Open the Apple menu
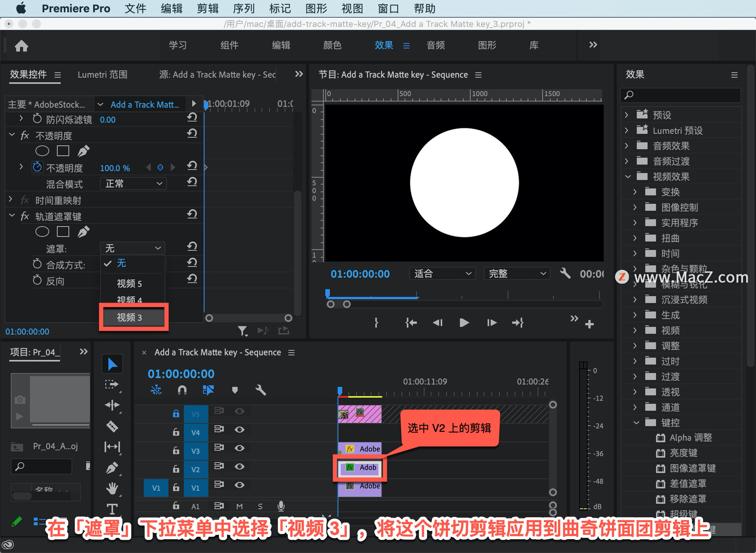Viewport: 756px width, 553px height. pyautogui.click(x=20, y=8)
